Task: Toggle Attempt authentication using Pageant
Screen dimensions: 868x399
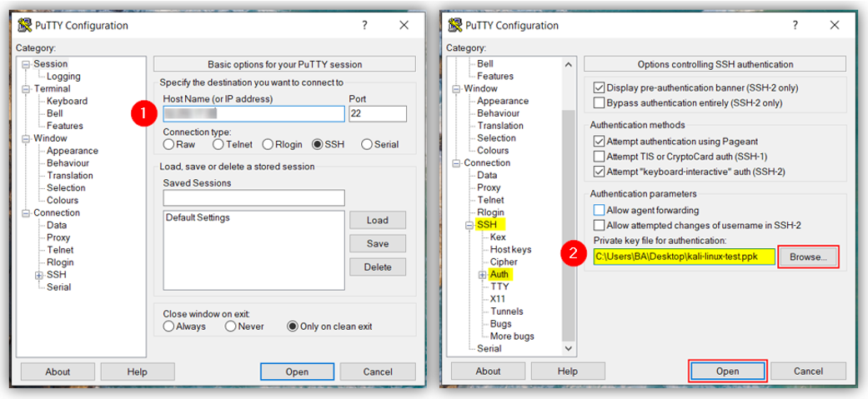Action: pos(599,142)
